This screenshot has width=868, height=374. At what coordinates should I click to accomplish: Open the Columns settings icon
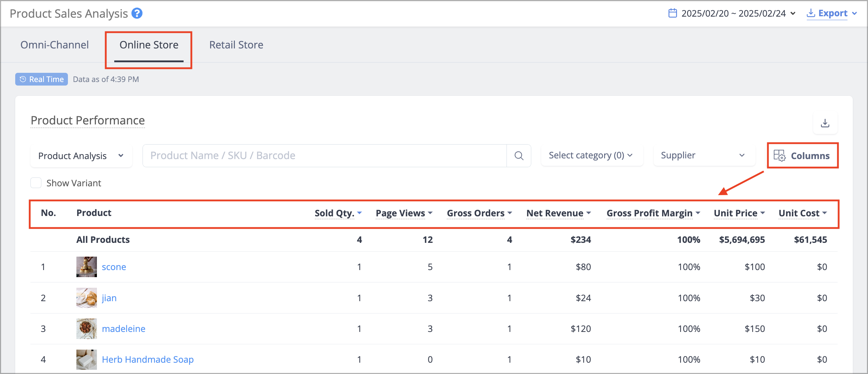[780, 156]
